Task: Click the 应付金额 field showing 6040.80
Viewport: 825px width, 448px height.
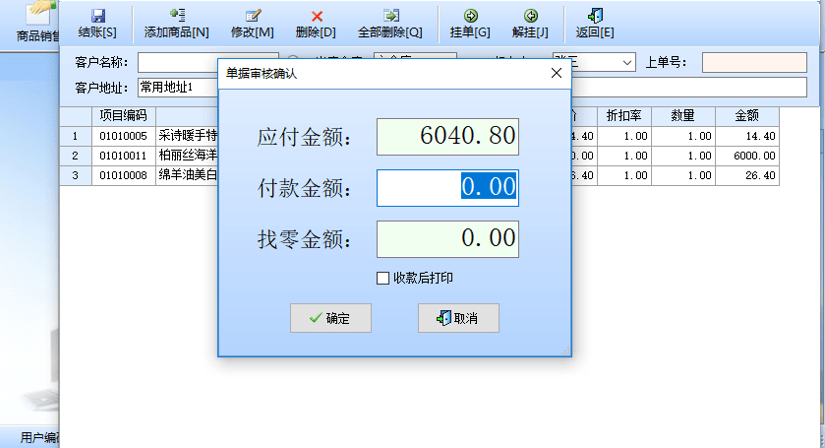Action: click(x=448, y=137)
